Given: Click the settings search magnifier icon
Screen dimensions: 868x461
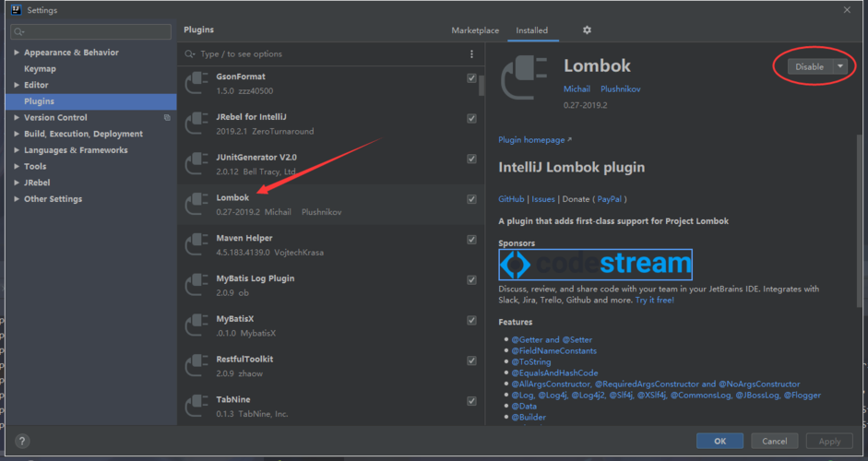Looking at the screenshot, I should 18,31.
